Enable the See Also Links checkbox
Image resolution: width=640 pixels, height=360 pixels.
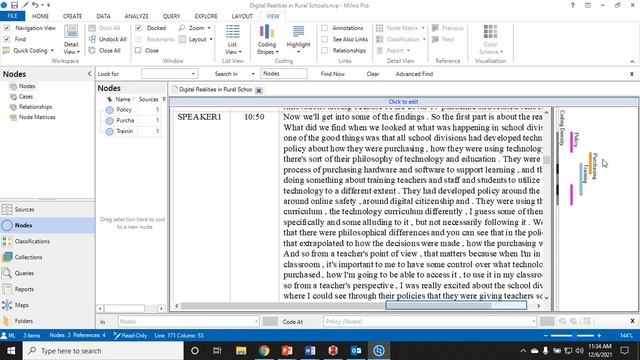[x=324, y=39]
